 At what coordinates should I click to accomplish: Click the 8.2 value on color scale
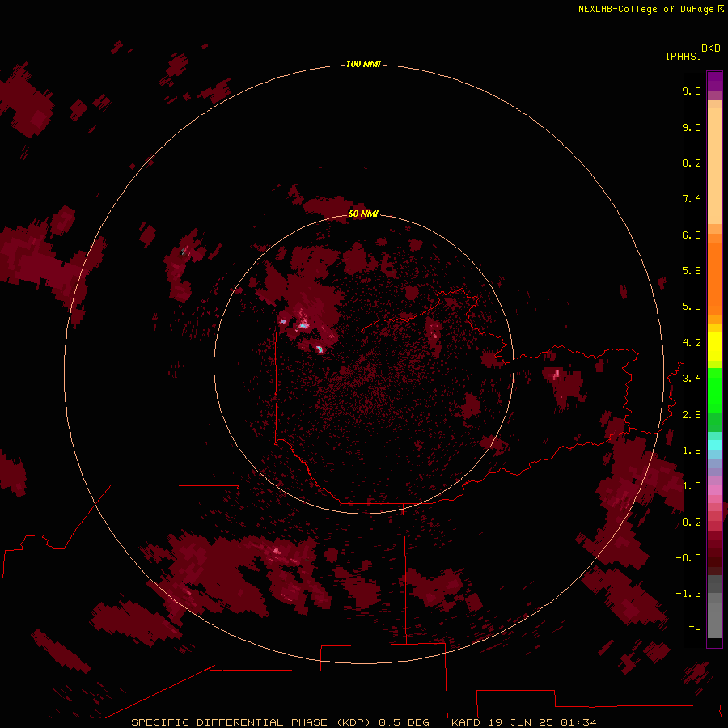pyautogui.click(x=692, y=163)
